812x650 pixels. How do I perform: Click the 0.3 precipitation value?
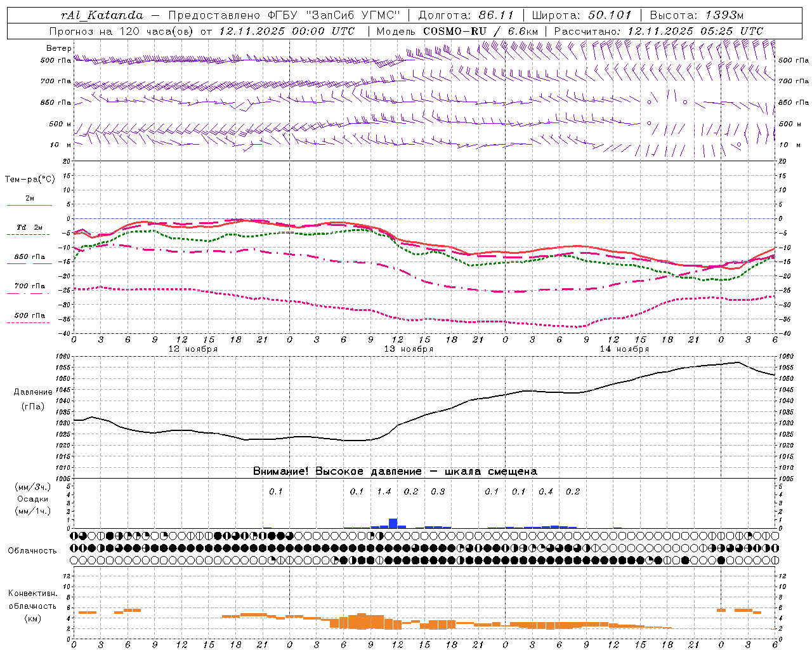[x=438, y=492]
